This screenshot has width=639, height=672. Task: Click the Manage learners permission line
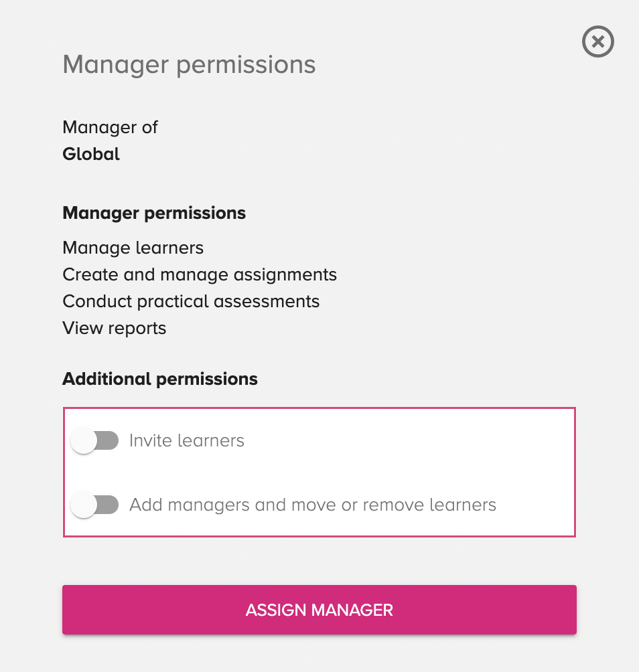coord(133,248)
